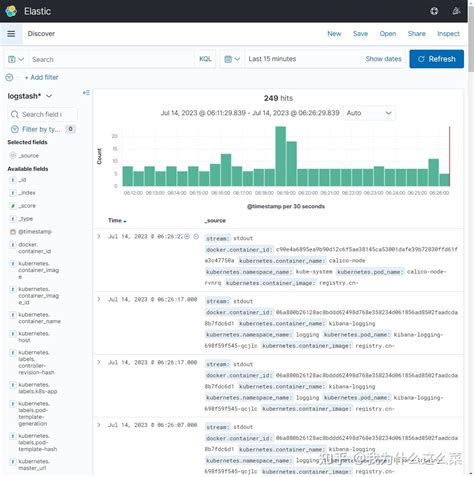Viewport: 474px width, 477px height.
Task: Click the Search query input field
Action: pyautogui.click(x=112, y=59)
